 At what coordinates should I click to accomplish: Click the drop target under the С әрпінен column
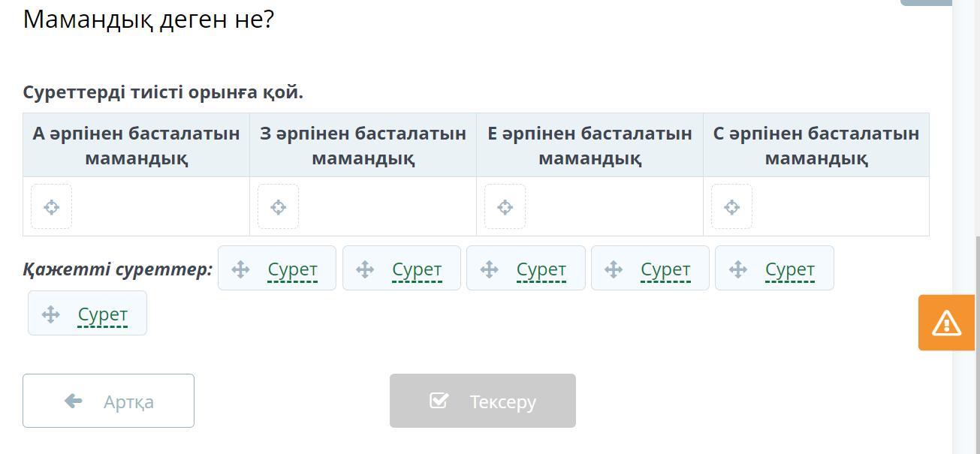click(731, 207)
